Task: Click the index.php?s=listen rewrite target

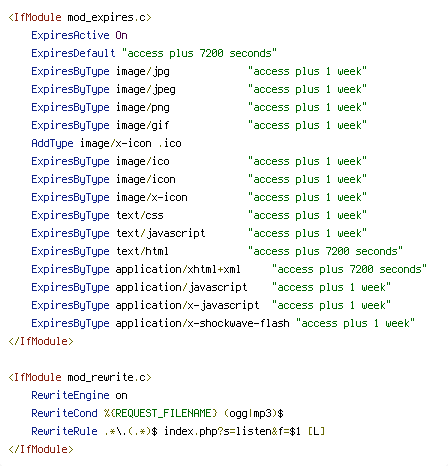Action: (x=217, y=431)
